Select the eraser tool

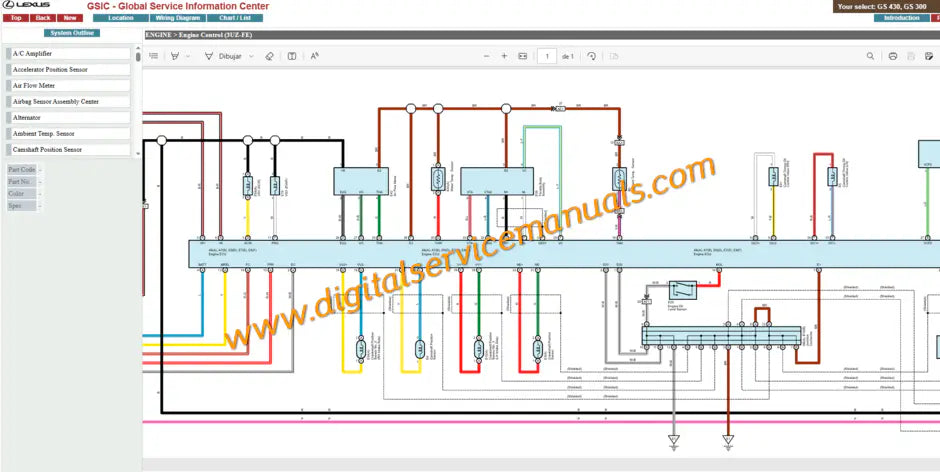(x=269, y=56)
